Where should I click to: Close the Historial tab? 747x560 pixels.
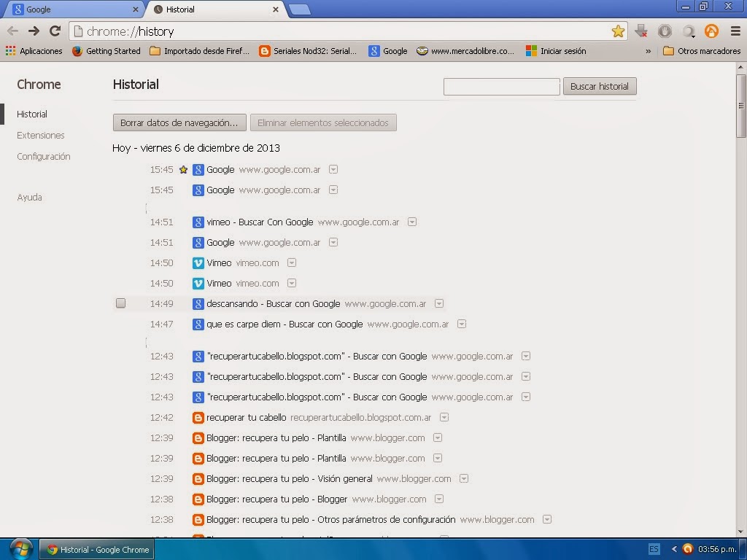[x=275, y=9]
